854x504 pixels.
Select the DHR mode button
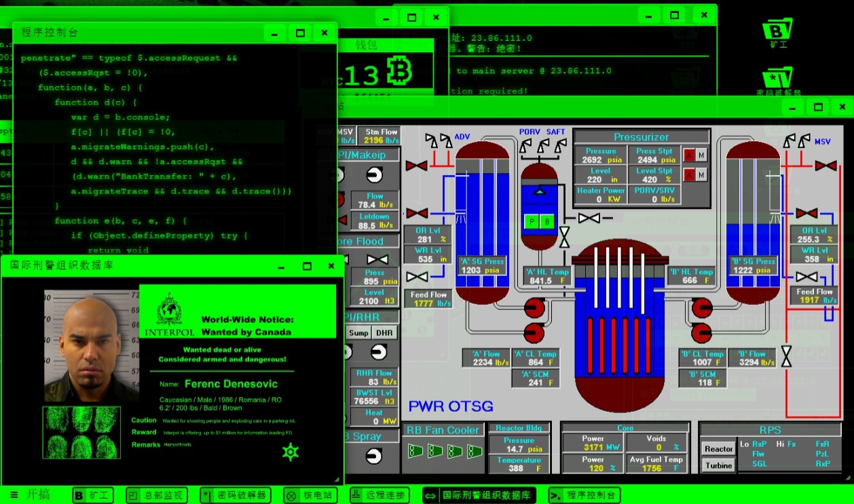[385, 332]
